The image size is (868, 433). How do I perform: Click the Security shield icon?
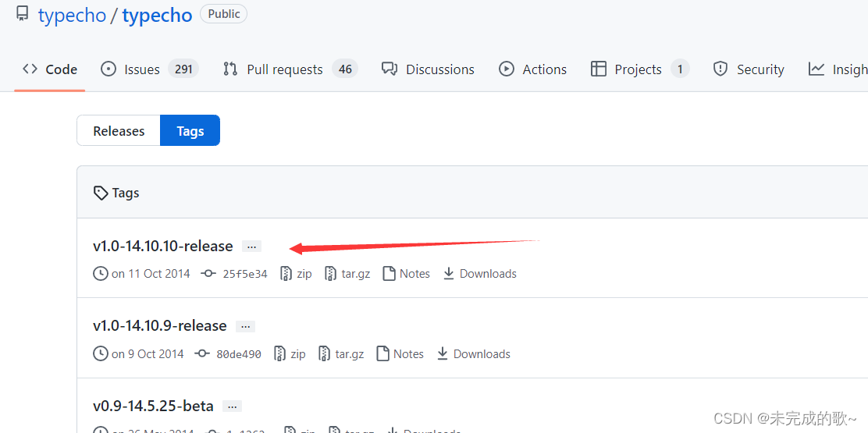pyautogui.click(x=720, y=69)
